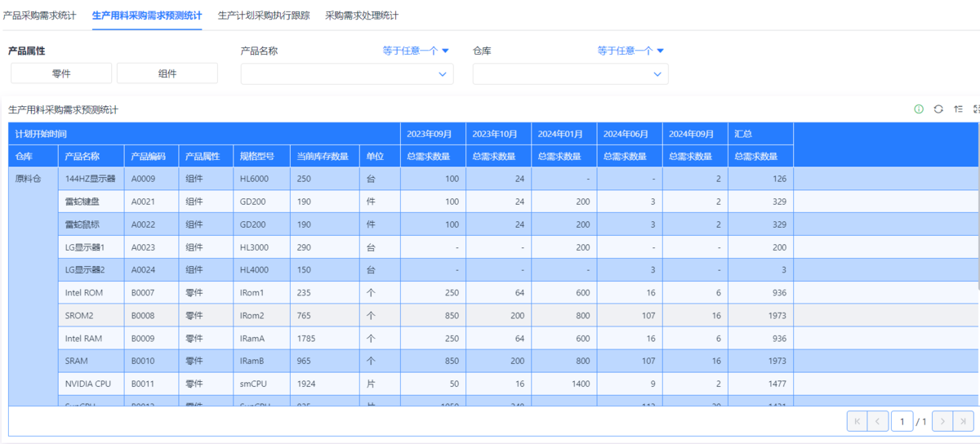The width and height of the screenshot is (980, 444).
Task: Click the sort icon in the table toolbar
Action: (x=958, y=109)
